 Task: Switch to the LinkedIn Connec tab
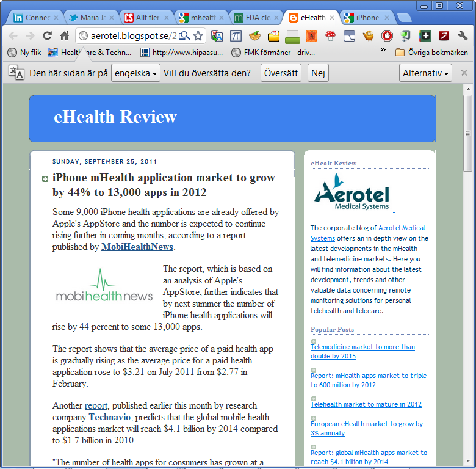[33, 18]
